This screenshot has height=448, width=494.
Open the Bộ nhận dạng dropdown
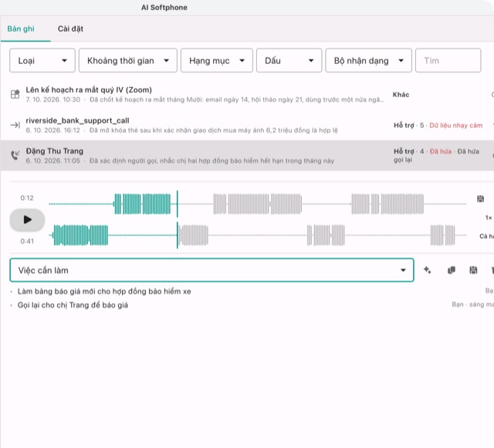click(369, 60)
